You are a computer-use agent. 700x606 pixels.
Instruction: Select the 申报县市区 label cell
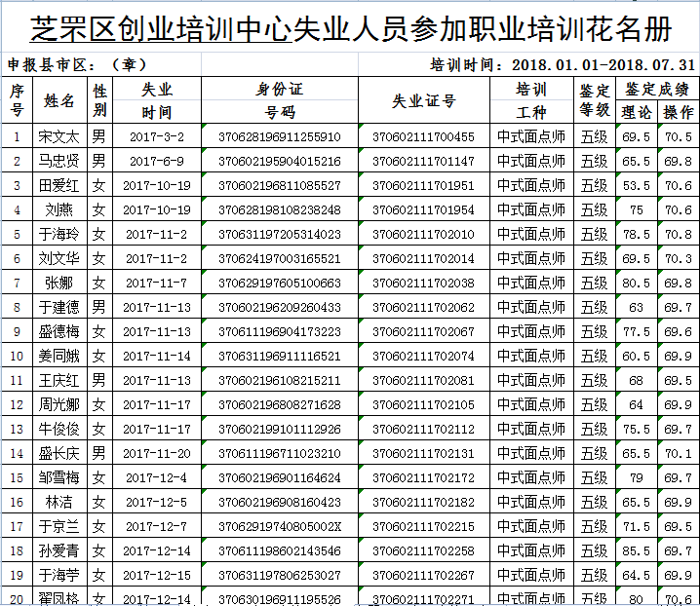[78, 65]
